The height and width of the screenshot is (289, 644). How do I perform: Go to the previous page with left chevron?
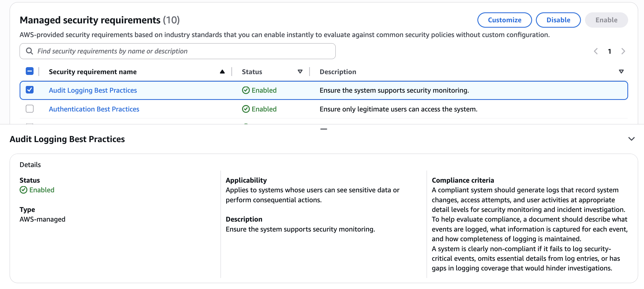click(596, 51)
